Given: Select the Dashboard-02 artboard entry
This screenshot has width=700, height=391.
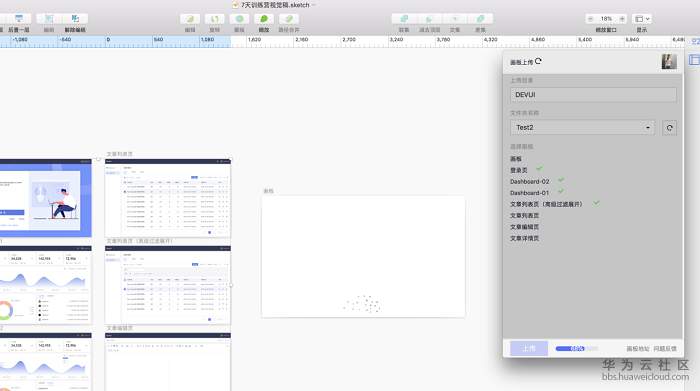Looking at the screenshot, I should tap(529, 182).
